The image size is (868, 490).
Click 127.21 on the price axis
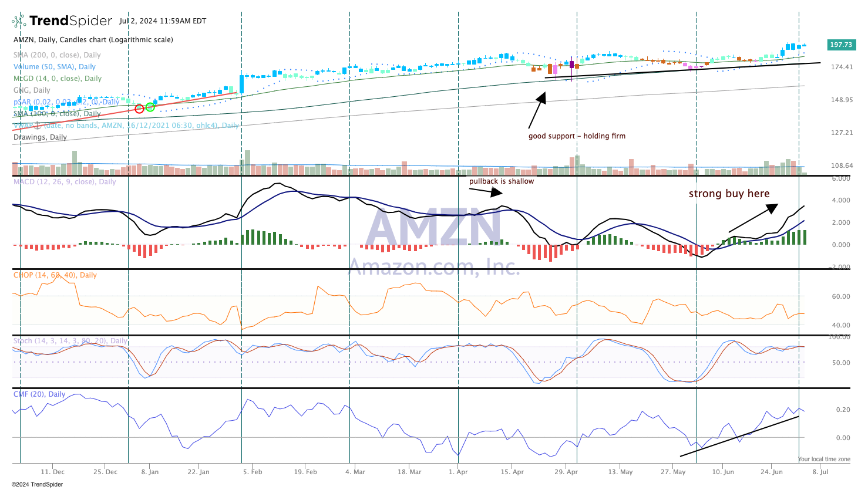842,133
